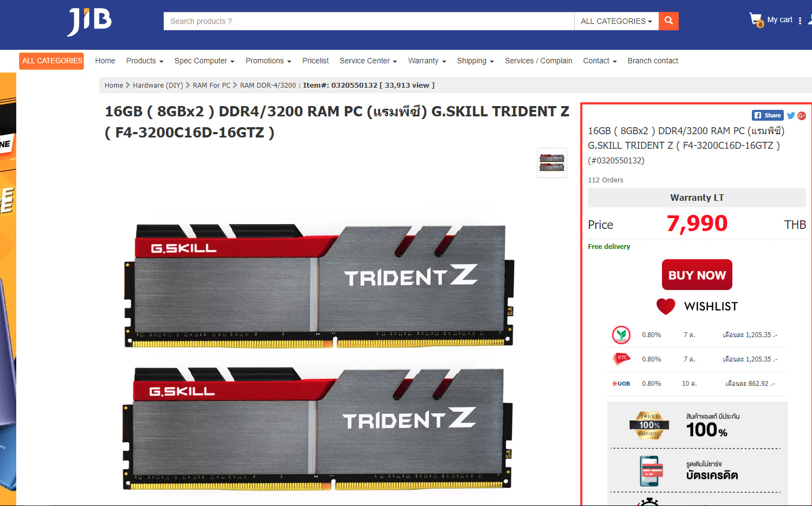Click the large Trident Z product image
Screen dimensions: 812x506
320,357
